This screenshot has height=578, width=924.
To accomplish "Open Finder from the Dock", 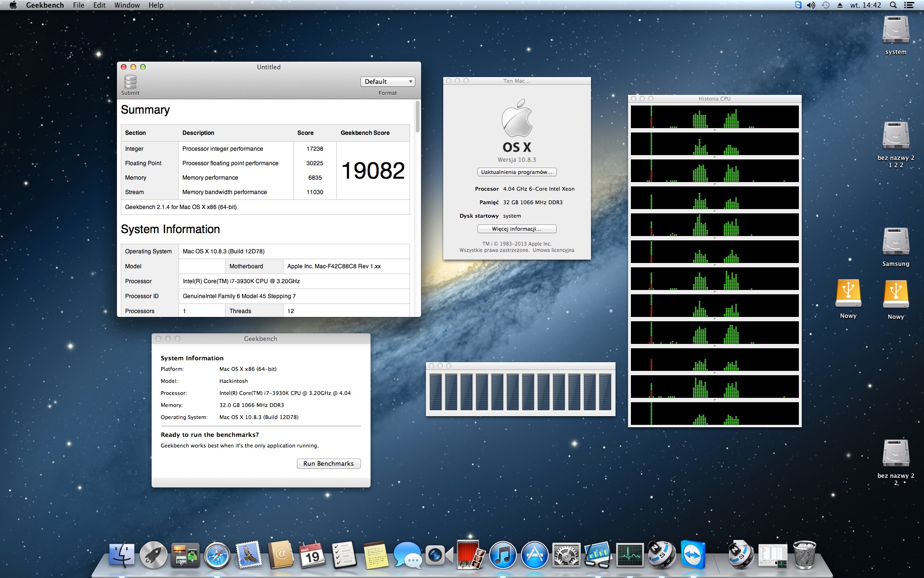I will [122, 555].
